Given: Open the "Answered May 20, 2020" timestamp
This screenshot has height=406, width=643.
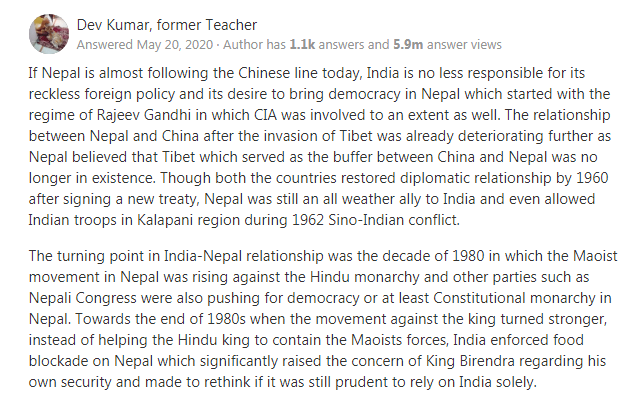Looking at the screenshot, I should pos(135,44).
